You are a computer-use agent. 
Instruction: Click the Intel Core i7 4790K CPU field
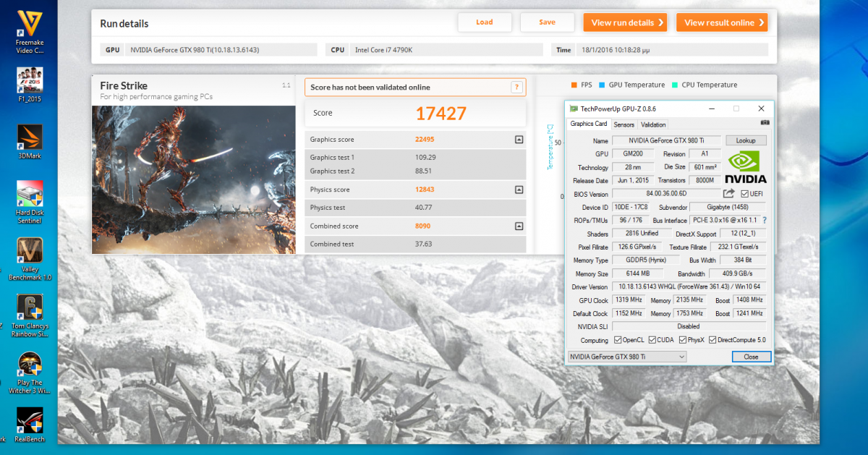(x=446, y=50)
